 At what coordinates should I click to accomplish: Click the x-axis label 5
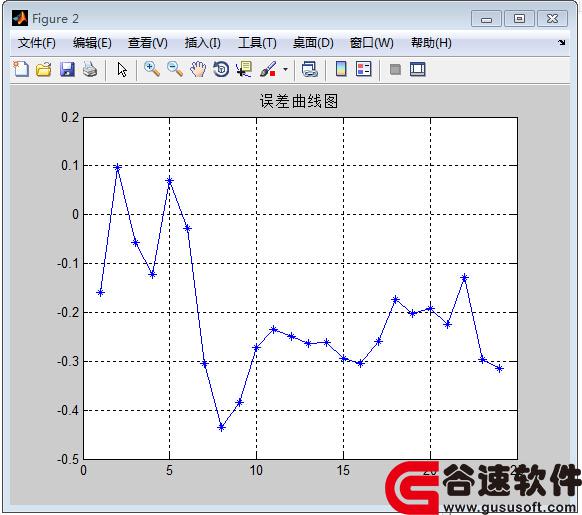coord(169,470)
